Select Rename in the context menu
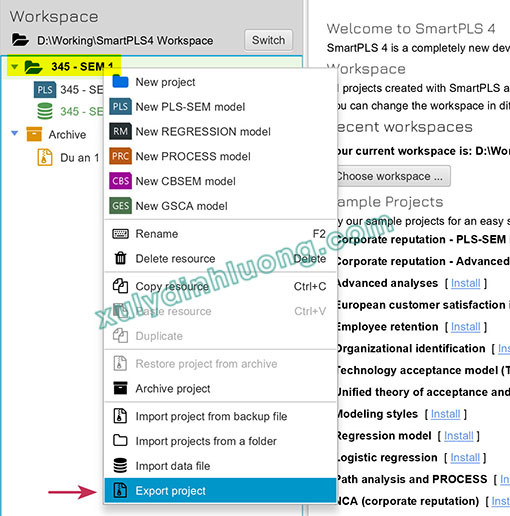Viewport: 510px width, 516px height. coord(220,234)
